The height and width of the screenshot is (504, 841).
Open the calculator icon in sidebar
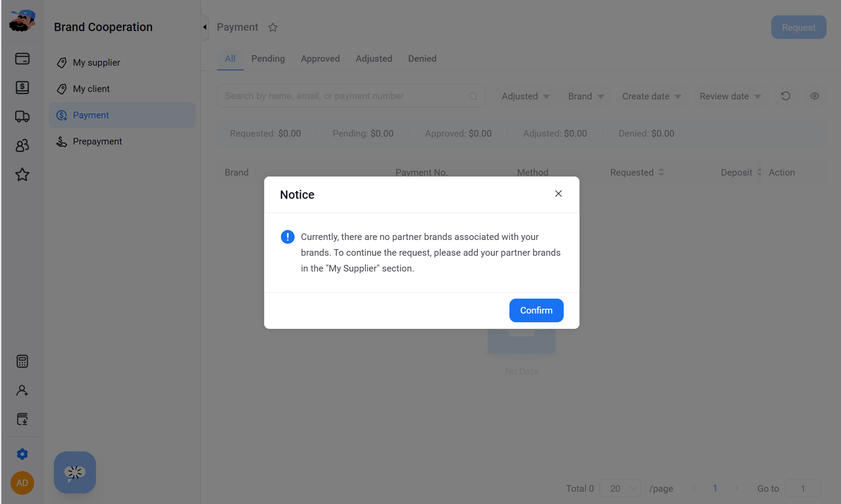coord(22,361)
